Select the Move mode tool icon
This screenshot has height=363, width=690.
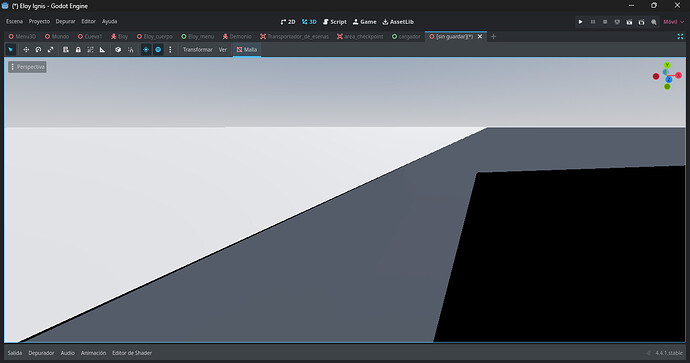26,50
